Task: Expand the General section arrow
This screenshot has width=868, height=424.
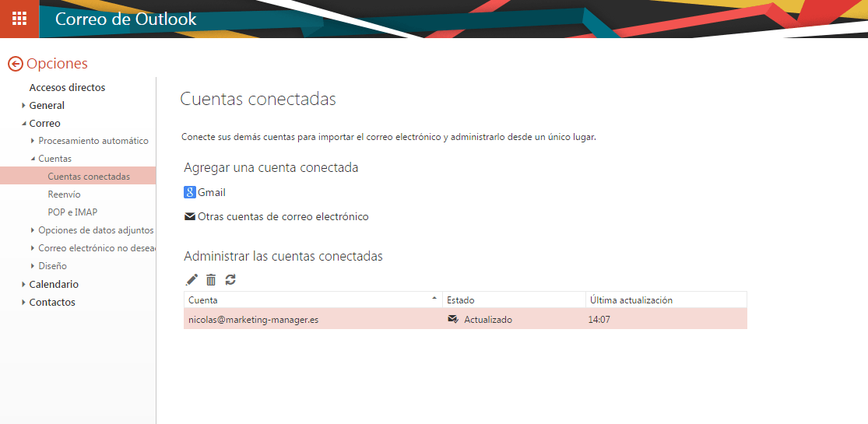Action: tap(23, 105)
